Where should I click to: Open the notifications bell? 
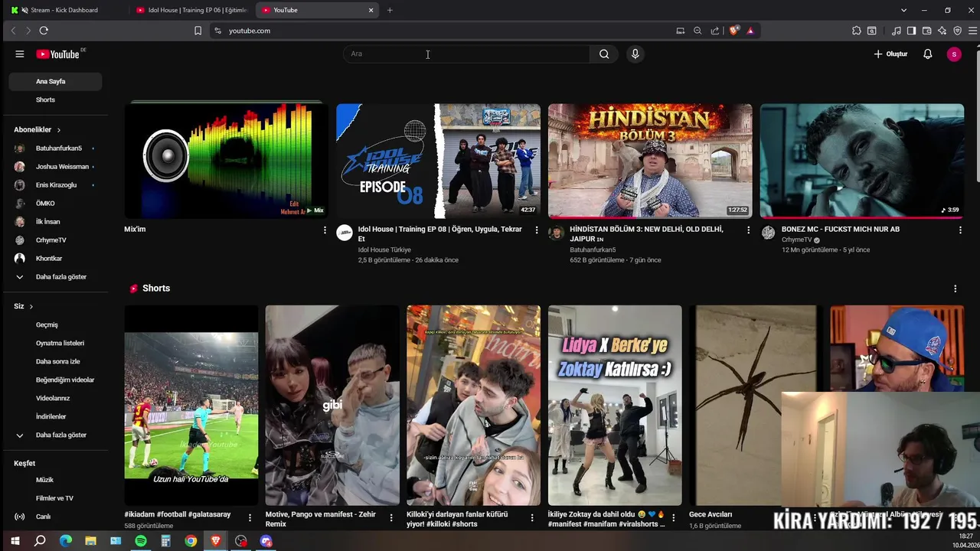click(x=927, y=54)
